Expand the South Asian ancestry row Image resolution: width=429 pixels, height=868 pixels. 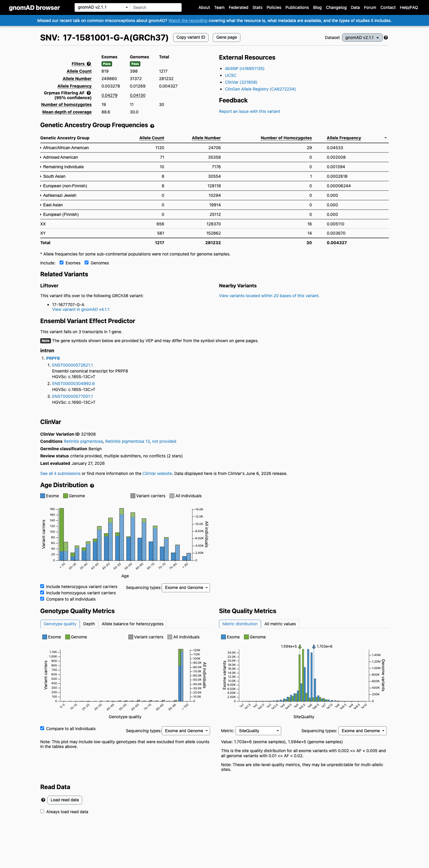coord(53,177)
